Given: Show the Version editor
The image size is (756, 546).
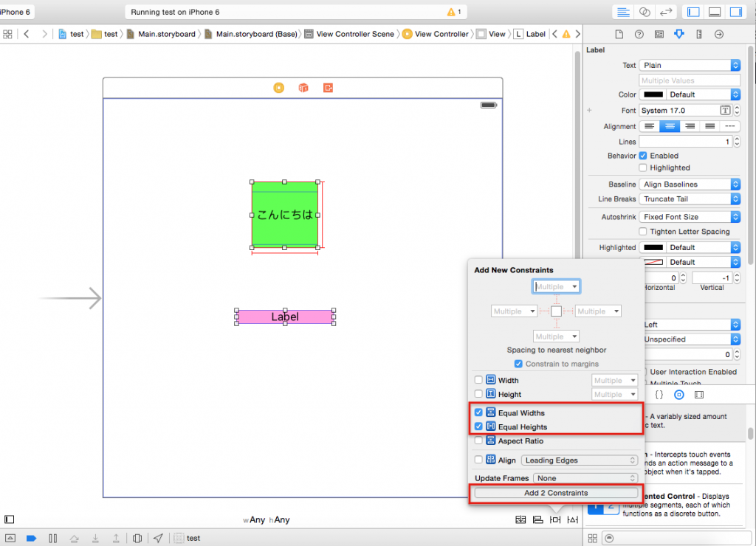Looking at the screenshot, I should tap(666, 12).
